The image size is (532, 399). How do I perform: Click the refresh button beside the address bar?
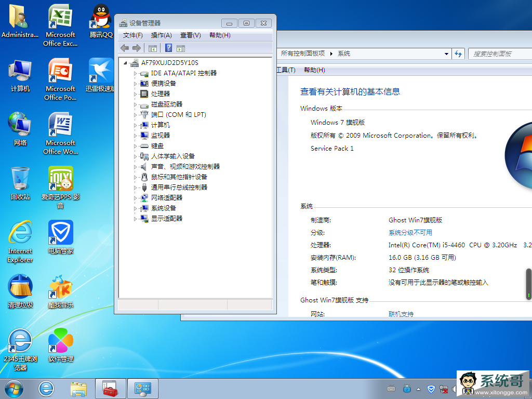(x=458, y=54)
